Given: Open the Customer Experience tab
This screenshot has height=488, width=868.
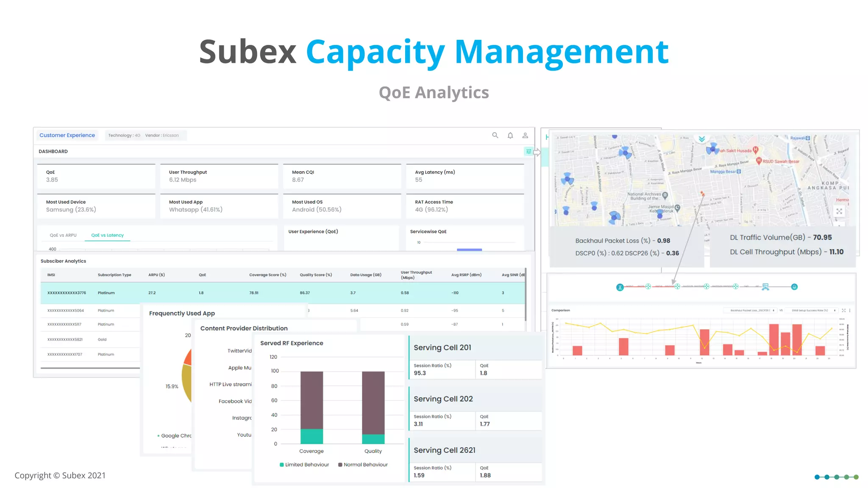Looking at the screenshot, I should [x=67, y=135].
